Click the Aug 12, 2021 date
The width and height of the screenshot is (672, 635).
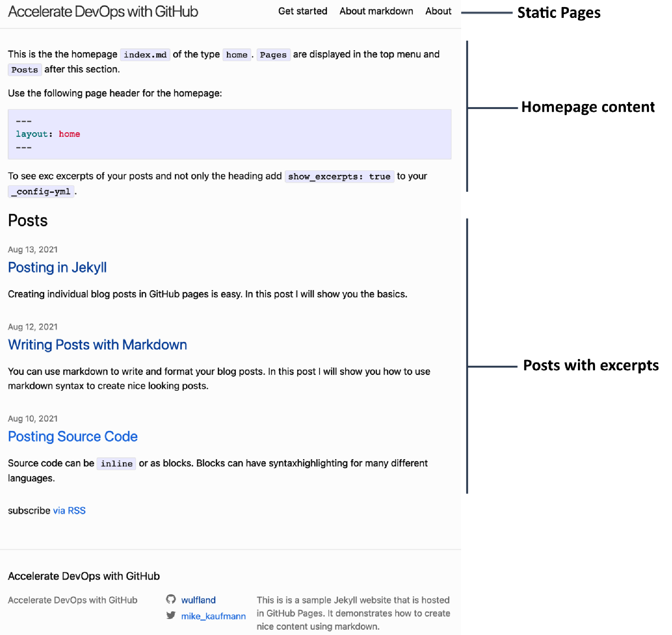click(33, 327)
